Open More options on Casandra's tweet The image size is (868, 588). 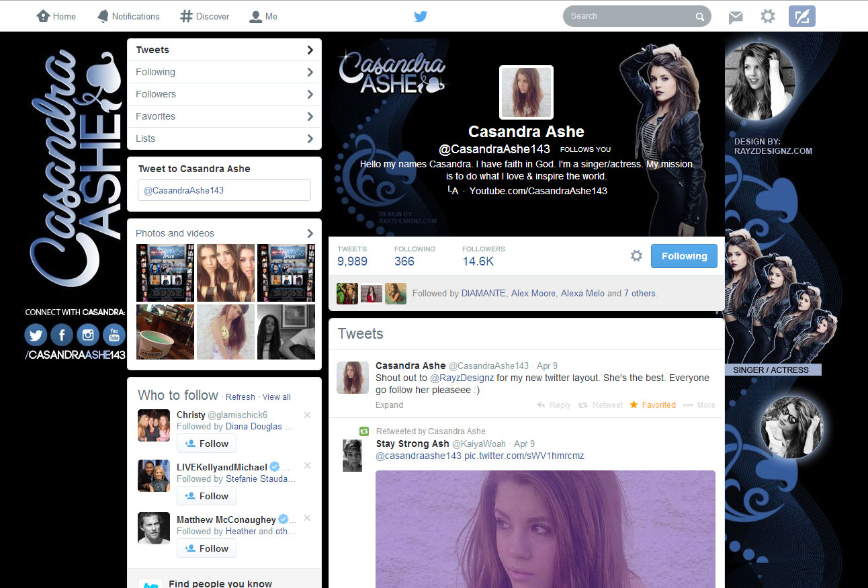coord(699,405)
